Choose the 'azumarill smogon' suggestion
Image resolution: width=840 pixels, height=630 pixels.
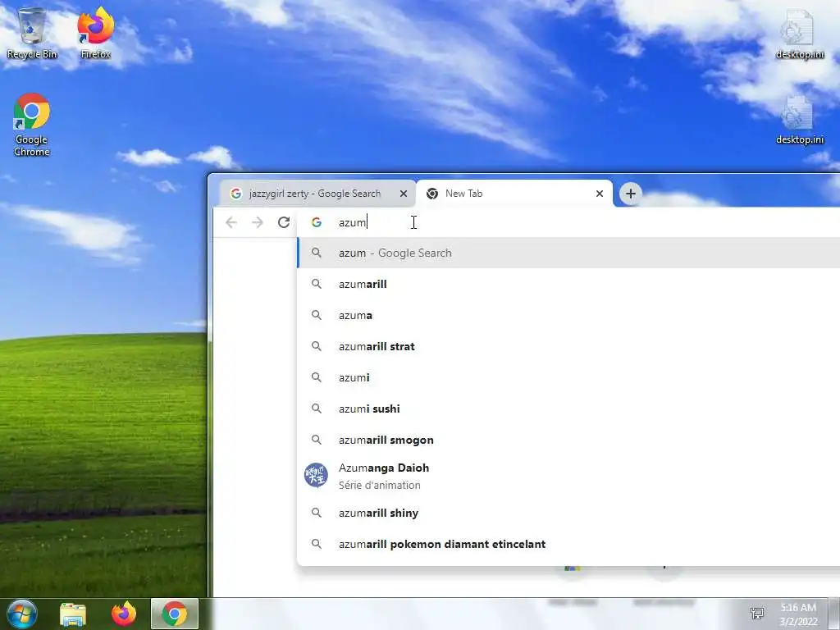click(568, 440)
